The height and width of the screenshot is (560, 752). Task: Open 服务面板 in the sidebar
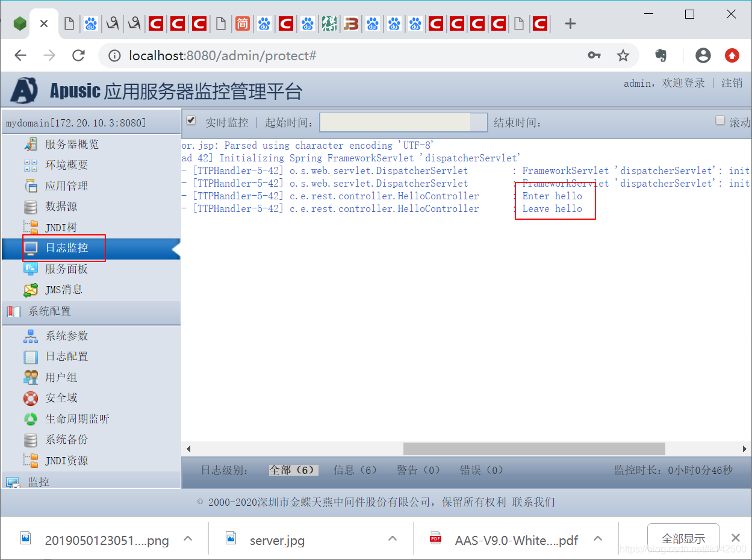coord(66,269)
